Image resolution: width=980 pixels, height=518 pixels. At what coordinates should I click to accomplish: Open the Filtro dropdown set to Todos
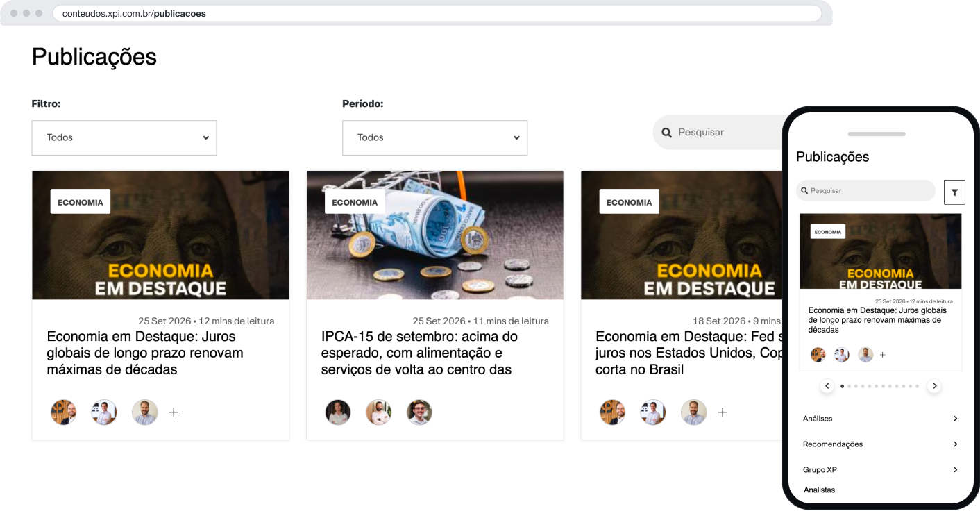point(124,137)
